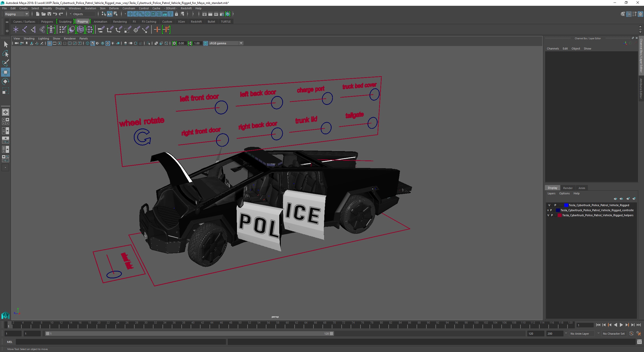Open the viewport Shading menu
644x352 pixels.
click(29, 38)
